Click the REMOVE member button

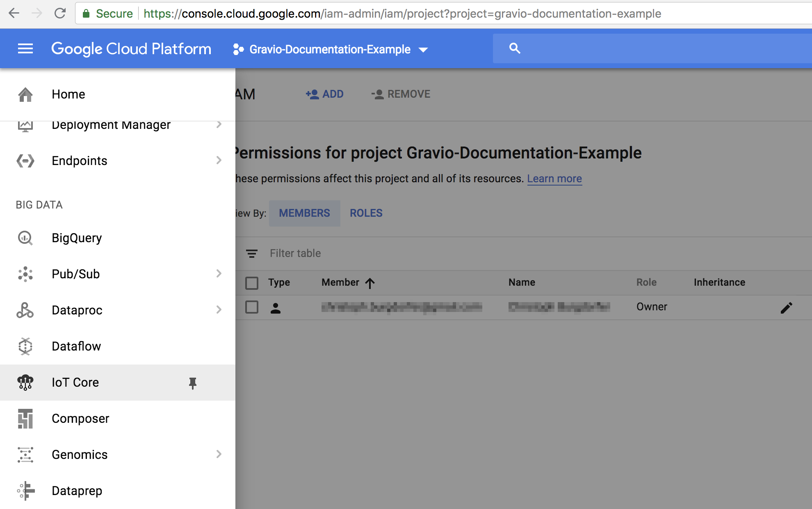point(401,94)
